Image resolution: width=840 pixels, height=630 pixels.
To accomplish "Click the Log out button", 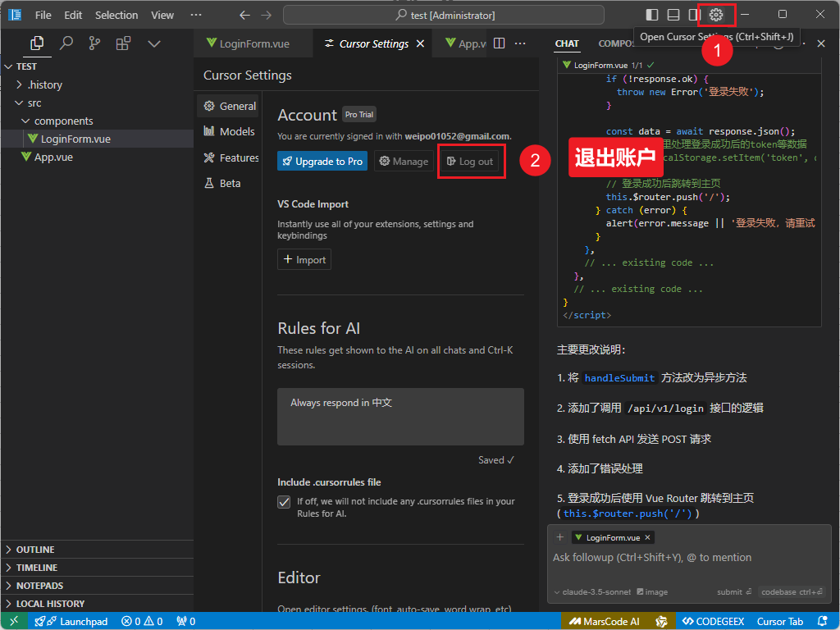I will (x=470, y=162).
